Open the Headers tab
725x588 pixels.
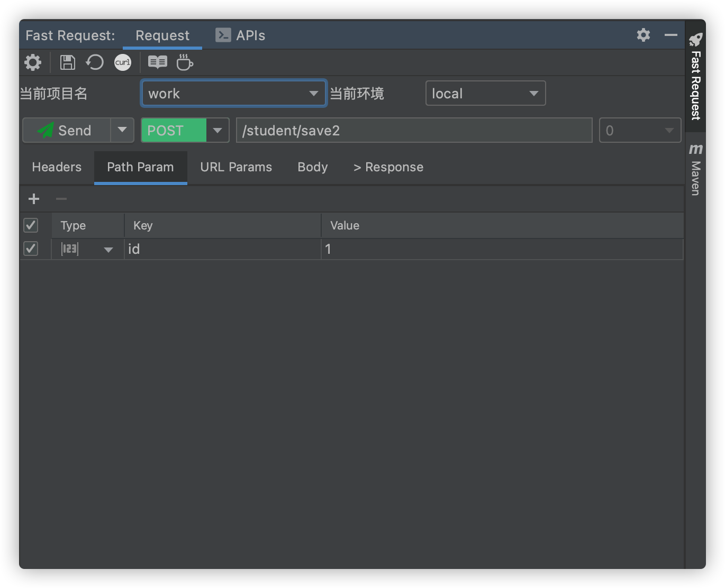click(57, 167)
